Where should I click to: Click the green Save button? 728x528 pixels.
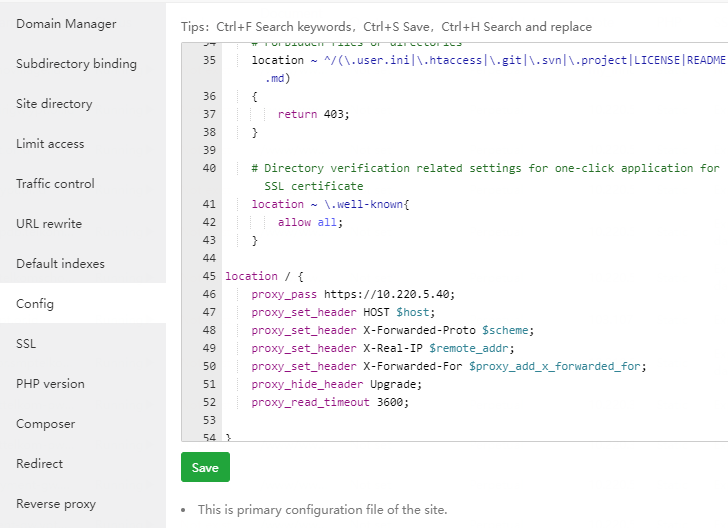click(205, 467)
